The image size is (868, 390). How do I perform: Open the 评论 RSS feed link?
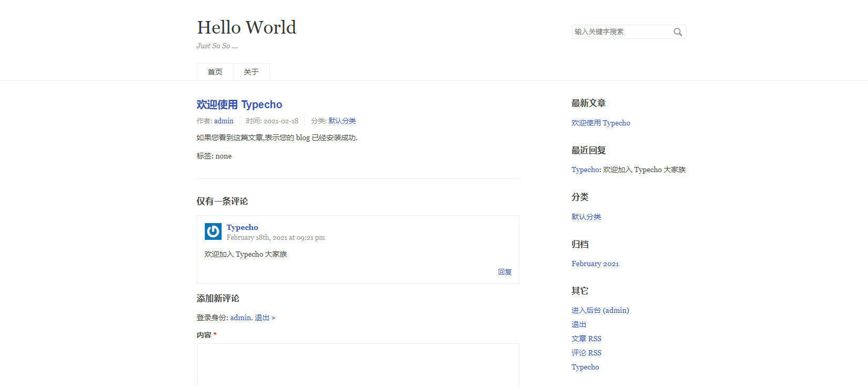587,353
